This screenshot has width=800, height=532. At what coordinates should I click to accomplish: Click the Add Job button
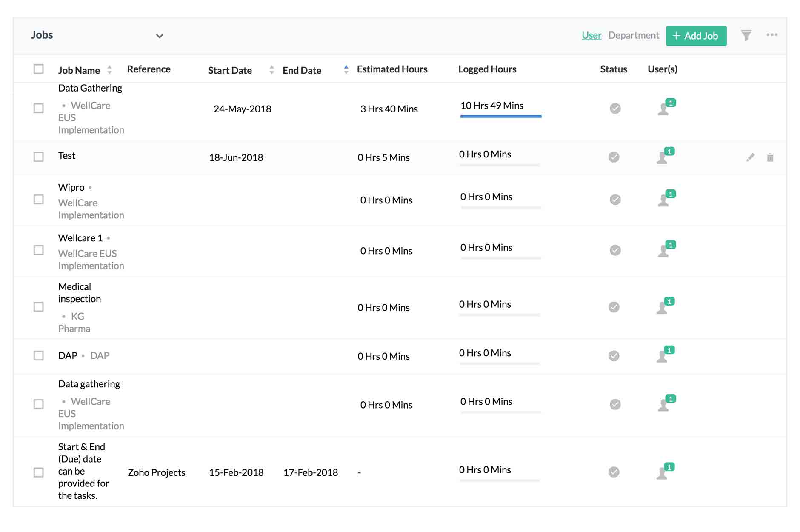[696, 36]
